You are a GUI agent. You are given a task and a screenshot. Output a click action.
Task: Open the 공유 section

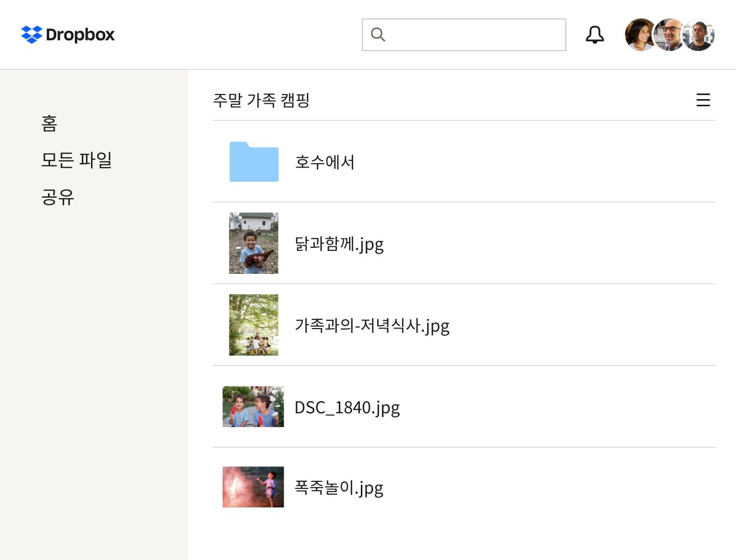58,197
